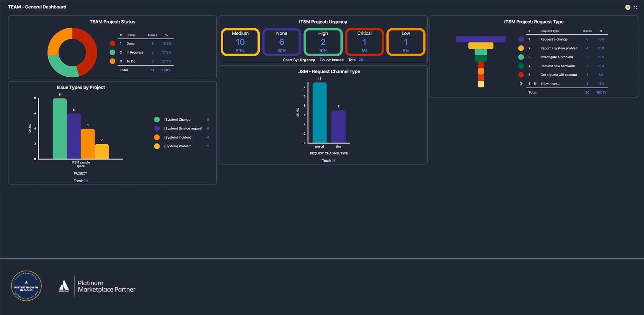Select the portal bar in channel chart
Image resolution: width=644 pixels, height=315 pixels.
[320, 113]
